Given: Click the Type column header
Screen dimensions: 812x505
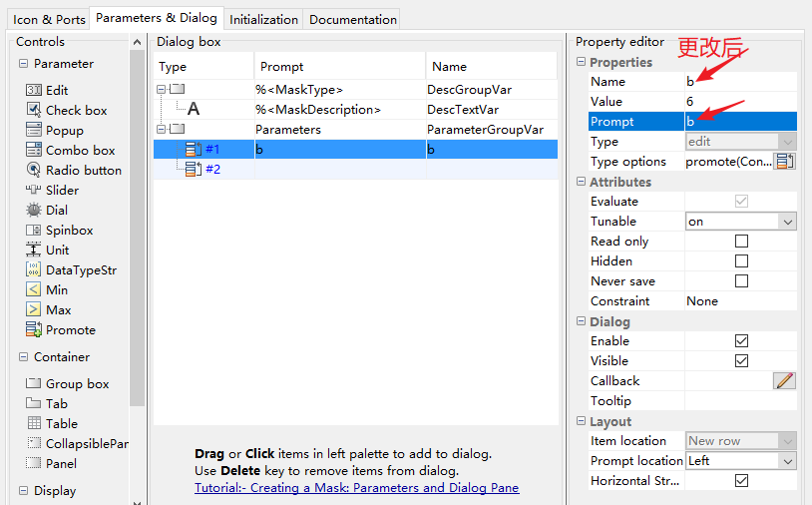Looking at the screenshot, I should coord(203,66).
